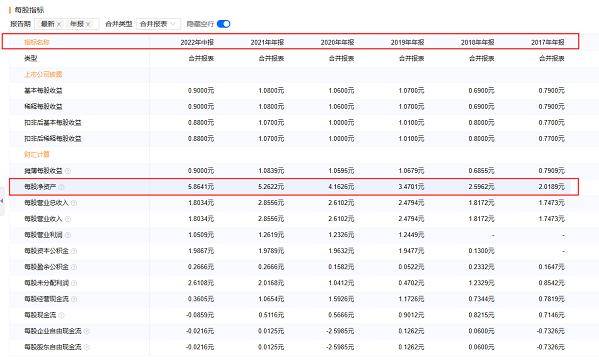Click 每股盈余公积金 value 0.1647元
599x360 pixels.
point(551,267)
